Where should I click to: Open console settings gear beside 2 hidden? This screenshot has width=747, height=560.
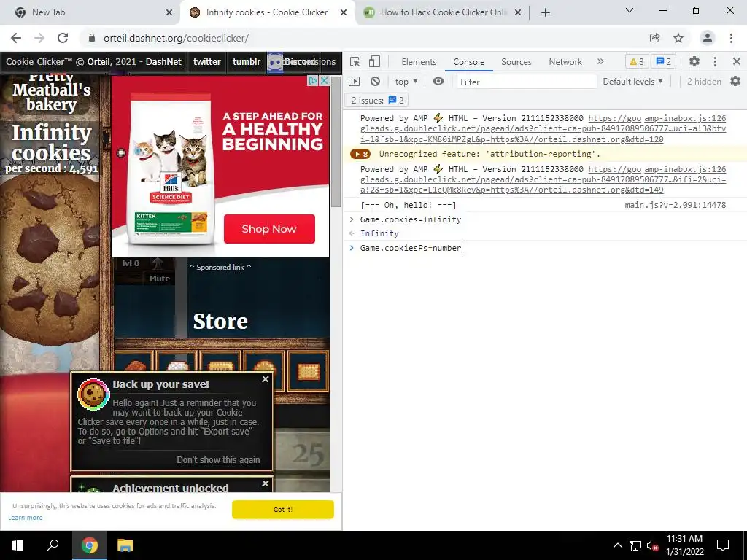click(x=735, y=82)
